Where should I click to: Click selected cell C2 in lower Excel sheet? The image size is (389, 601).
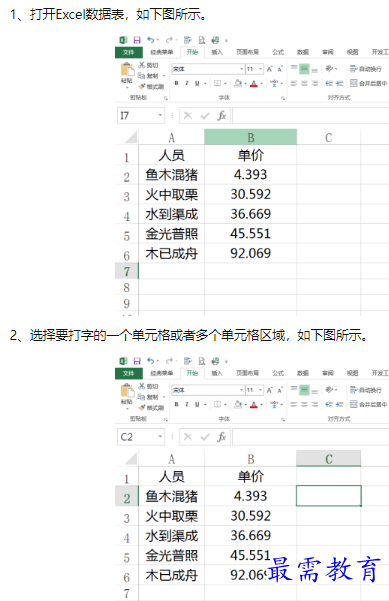(328, 496)
